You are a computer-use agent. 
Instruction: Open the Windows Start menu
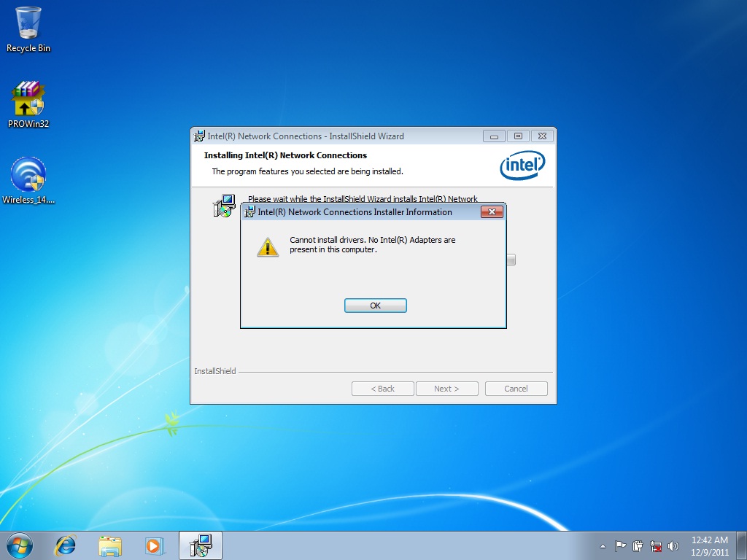[x=20, y=545]
